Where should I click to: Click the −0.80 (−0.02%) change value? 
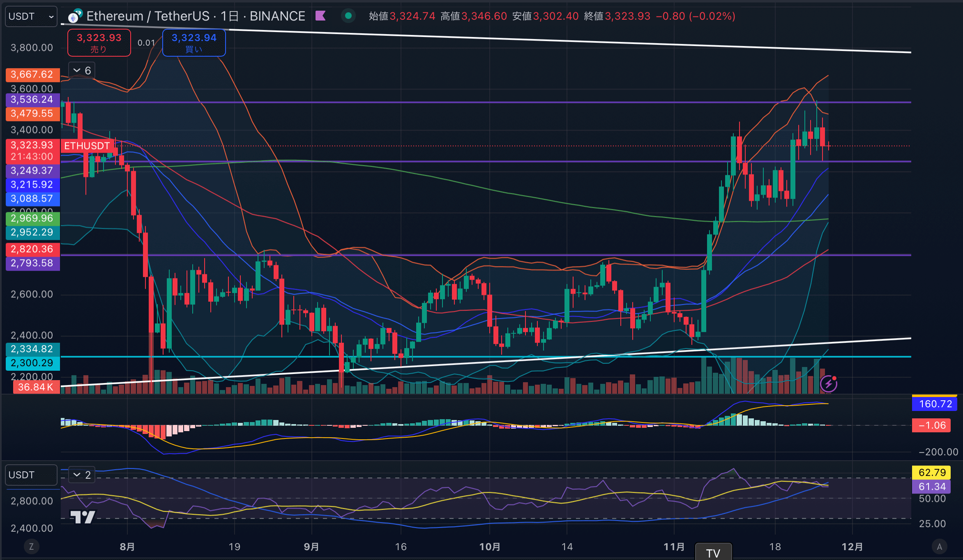(696, 16)
